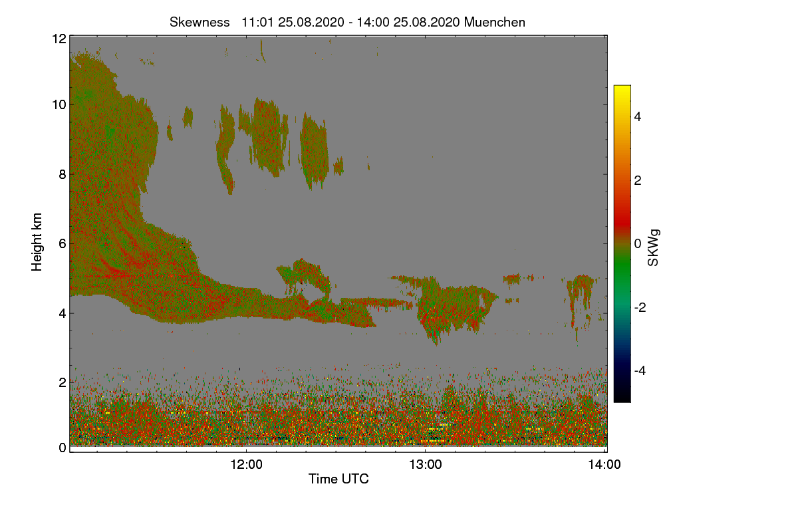
Task: Click the height tick label 10
Action: coord(59,104)
